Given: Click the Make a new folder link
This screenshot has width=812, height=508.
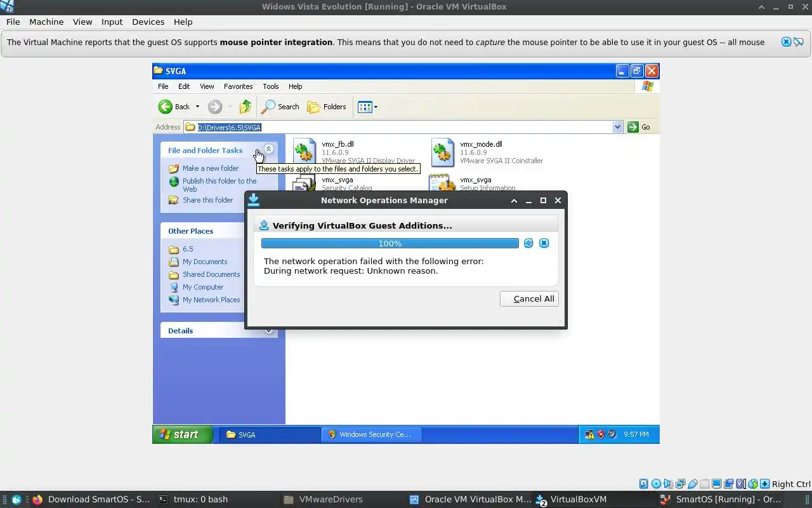Looking at the screenshot, I should pos(211,168).
